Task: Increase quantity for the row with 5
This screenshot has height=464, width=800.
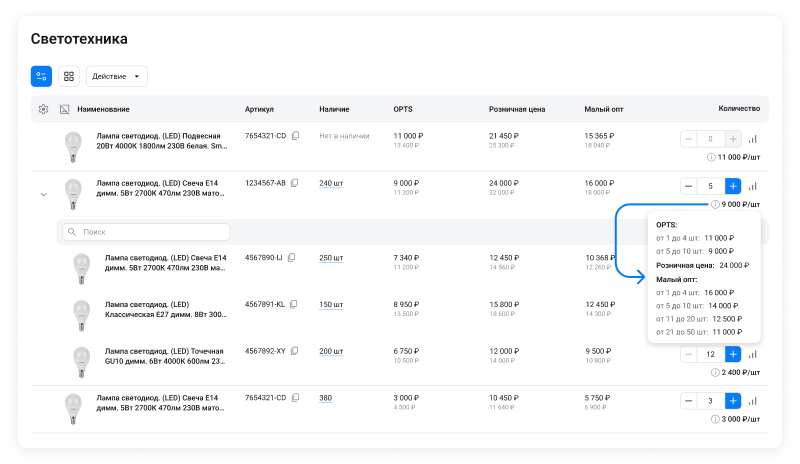Action: pos(733,186)
